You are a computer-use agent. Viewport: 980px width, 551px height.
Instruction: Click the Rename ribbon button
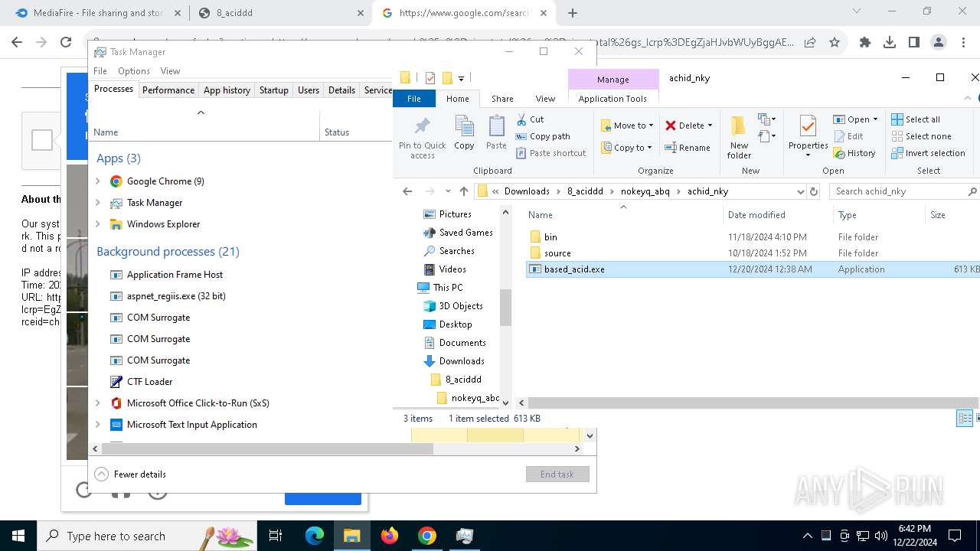[688, 148]
